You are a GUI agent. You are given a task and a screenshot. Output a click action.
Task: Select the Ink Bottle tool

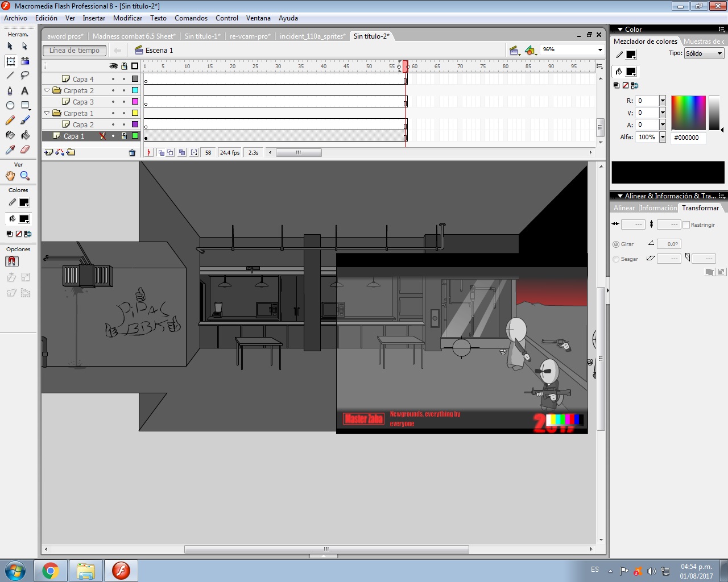pyautogui.click(x=10, y=135)
